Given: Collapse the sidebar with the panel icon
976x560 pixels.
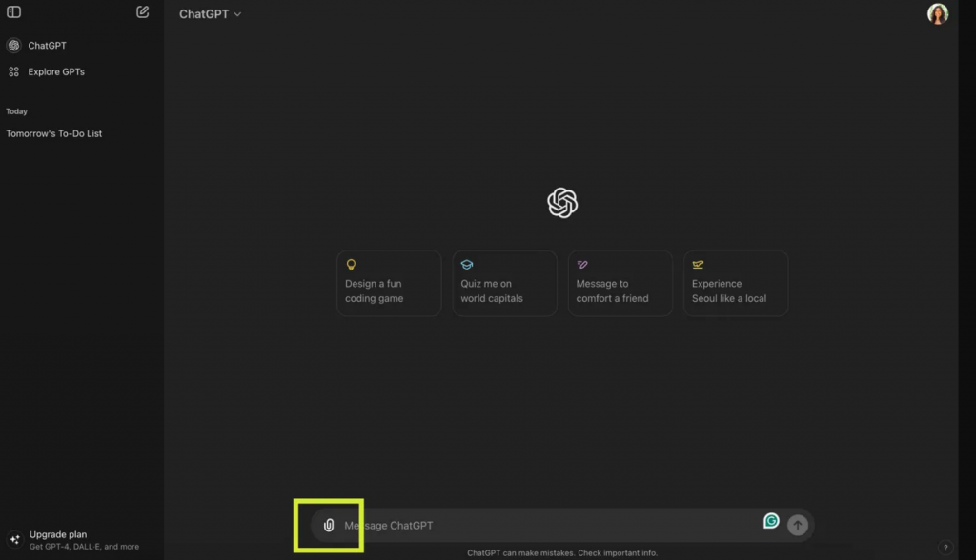Looking at the screenshot, I should click(x=13, y=11).
